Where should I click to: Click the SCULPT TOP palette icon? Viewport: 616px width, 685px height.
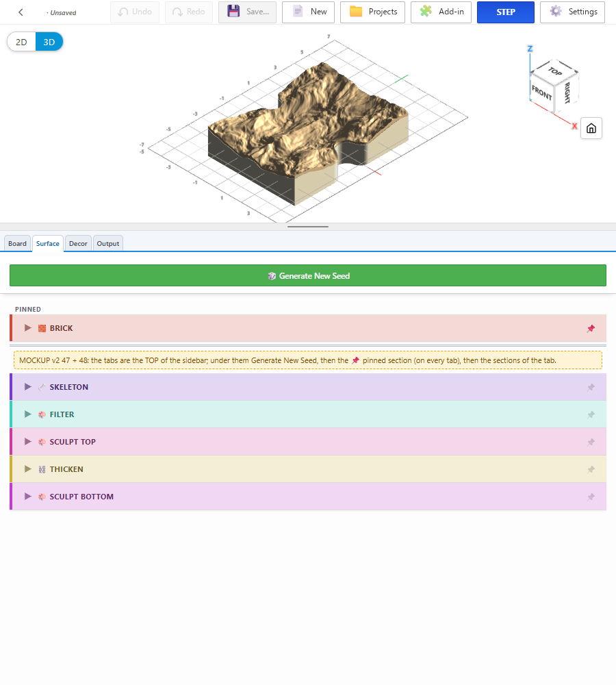42,442
